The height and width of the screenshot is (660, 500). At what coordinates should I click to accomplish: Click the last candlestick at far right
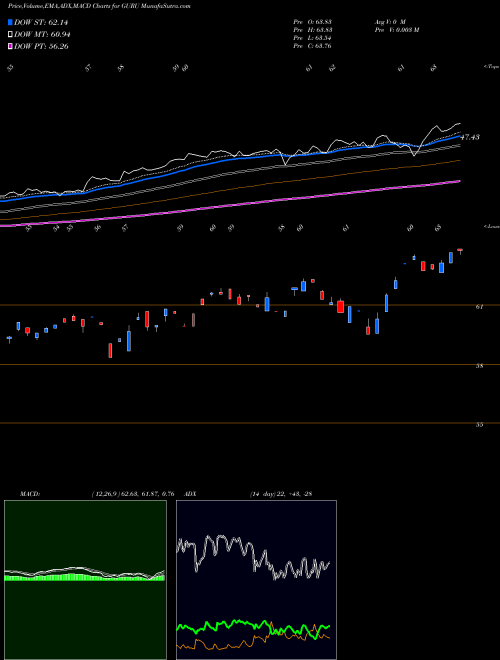(x=460, y=251)
